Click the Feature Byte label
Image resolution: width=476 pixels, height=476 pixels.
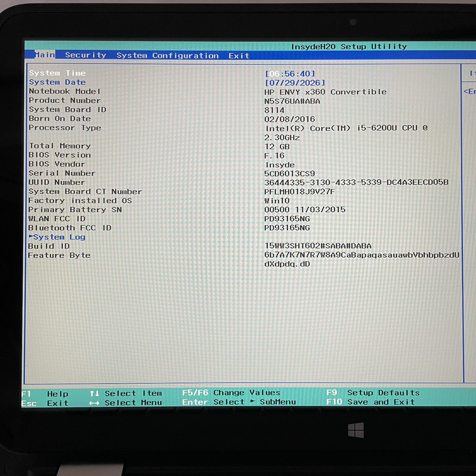pos(59,255)
